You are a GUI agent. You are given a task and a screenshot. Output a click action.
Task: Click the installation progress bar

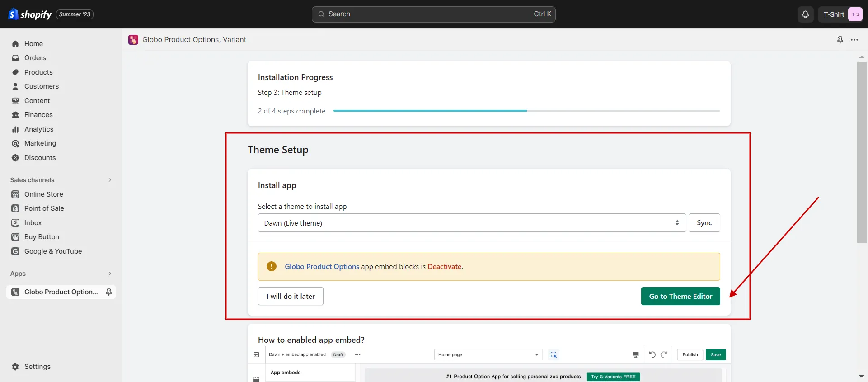[x=527, y=111]
